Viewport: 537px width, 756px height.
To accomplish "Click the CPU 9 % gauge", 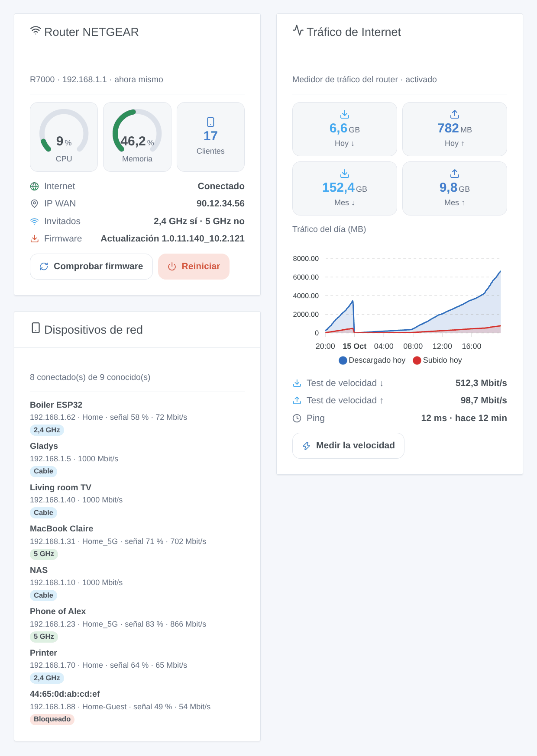I will 64,137.
